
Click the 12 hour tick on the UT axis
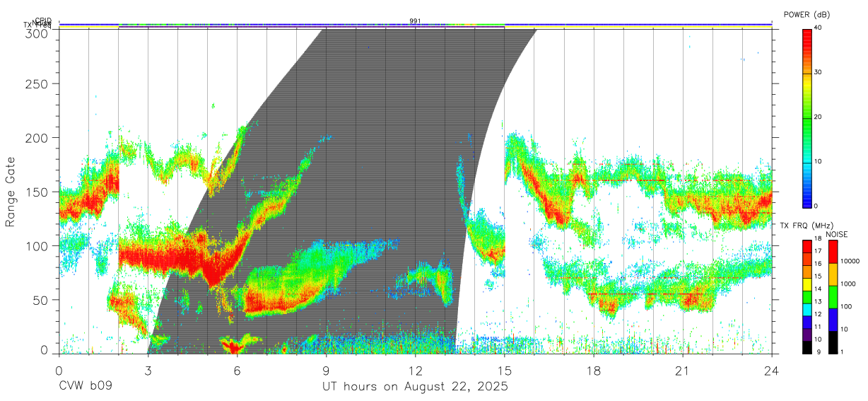[x=415, y=370]
